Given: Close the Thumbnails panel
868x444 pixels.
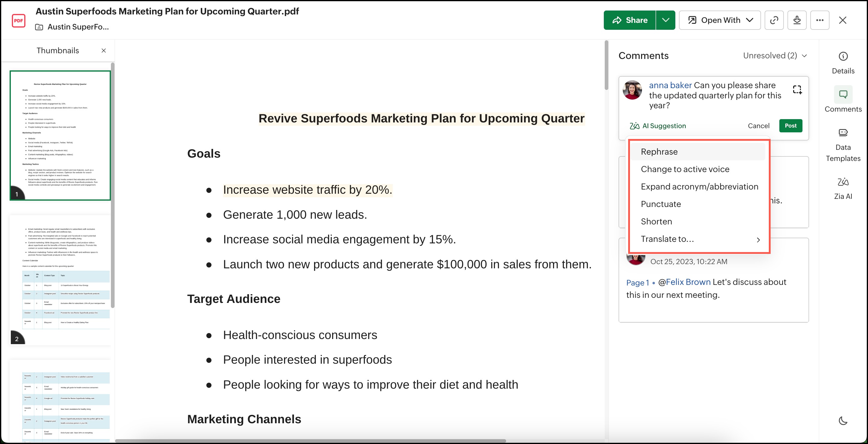Looking at the screenshot, I should (104, 51).
